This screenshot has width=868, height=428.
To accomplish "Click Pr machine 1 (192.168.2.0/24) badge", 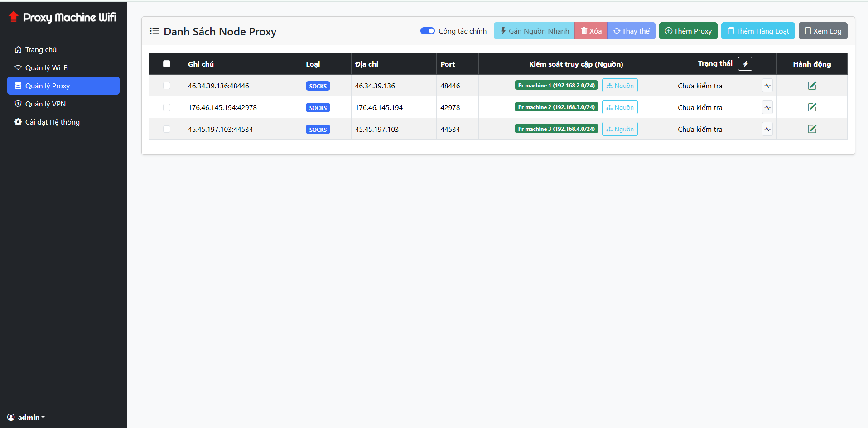I will tap(556, 85).
